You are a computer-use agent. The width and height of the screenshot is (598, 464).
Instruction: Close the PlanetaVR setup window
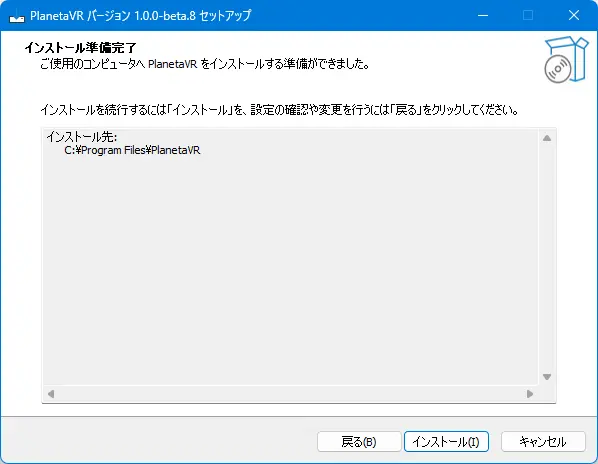574,15
